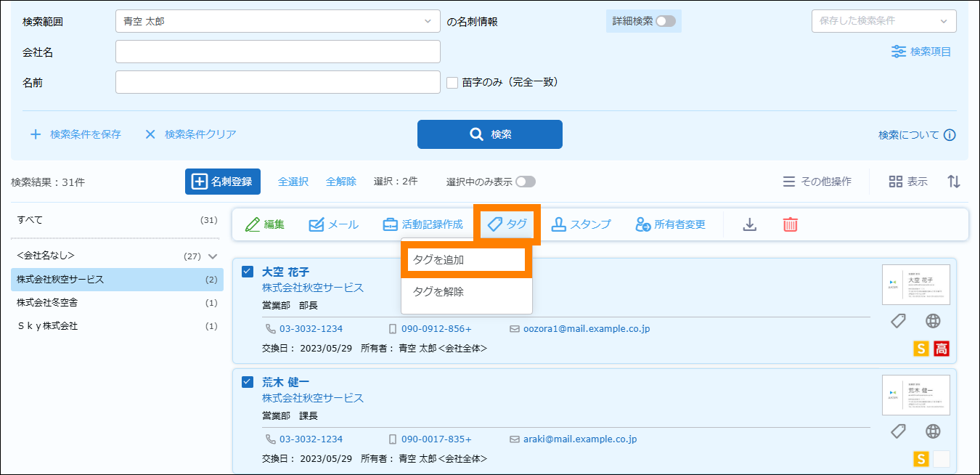Click the 会社名 input field
Viewport: 980px width, 475px height.
277,52
